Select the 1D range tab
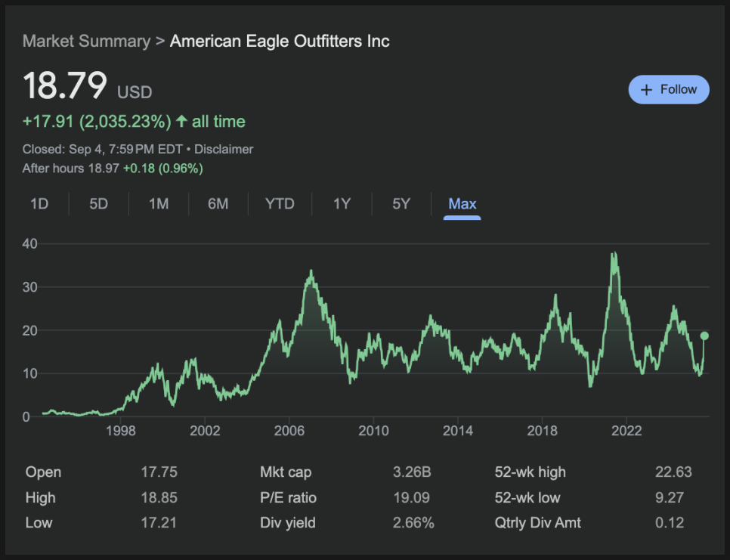The height and width of the screenshot is (560, 730). 39,204
